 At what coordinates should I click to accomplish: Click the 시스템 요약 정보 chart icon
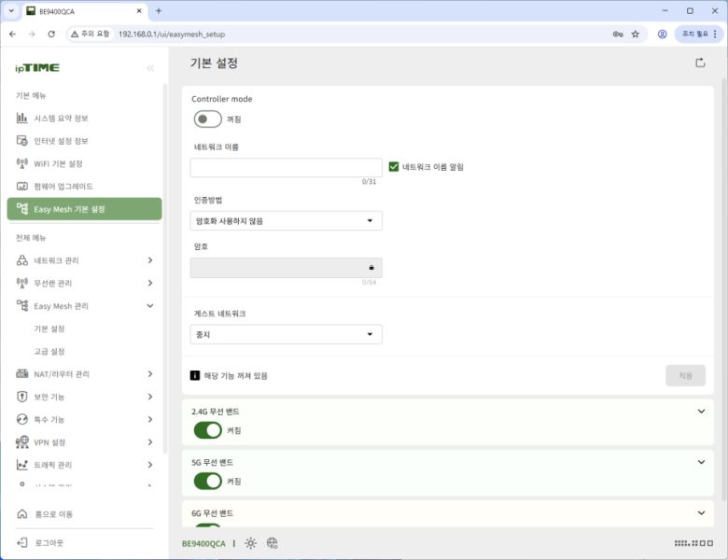[21, 118]
